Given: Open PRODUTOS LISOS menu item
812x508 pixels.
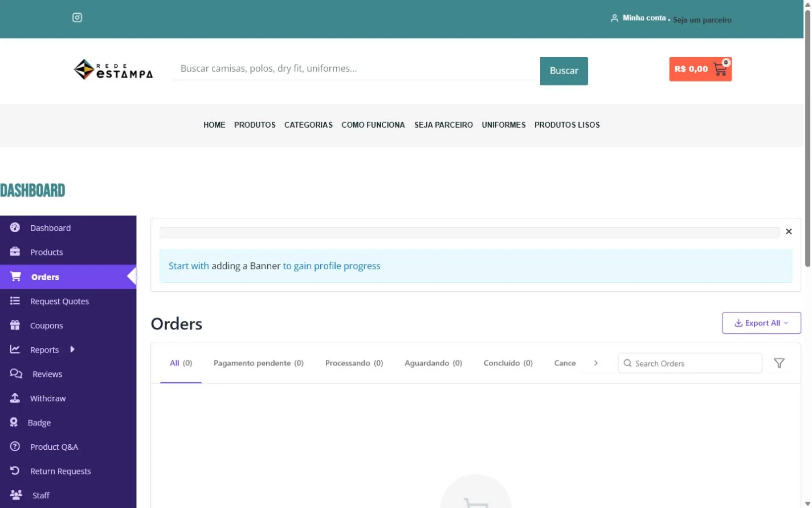Looking at the screenshot, I should click(x=567, y=125).
